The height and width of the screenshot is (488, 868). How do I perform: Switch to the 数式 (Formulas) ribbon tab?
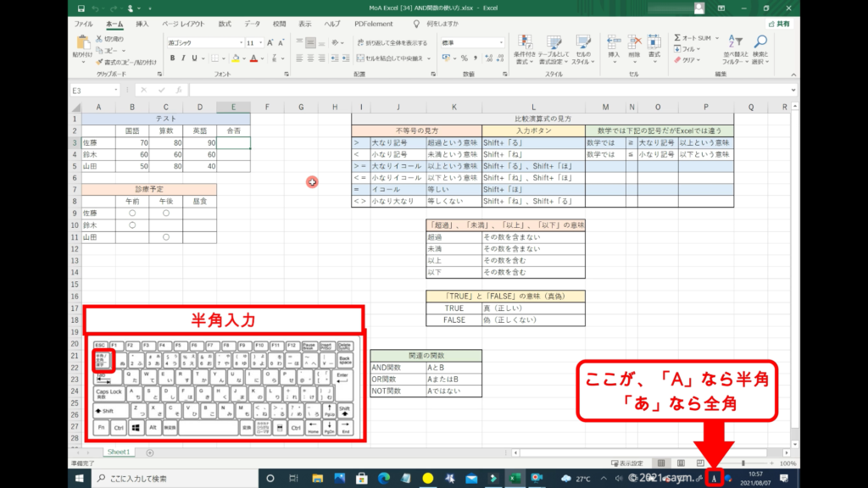click(x=224, y=25)
